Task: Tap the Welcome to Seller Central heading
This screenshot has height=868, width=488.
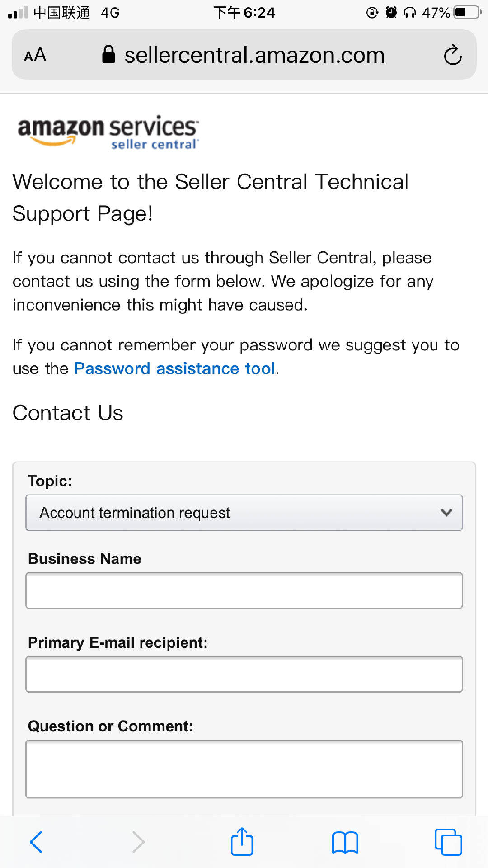Action: [211, 198]
